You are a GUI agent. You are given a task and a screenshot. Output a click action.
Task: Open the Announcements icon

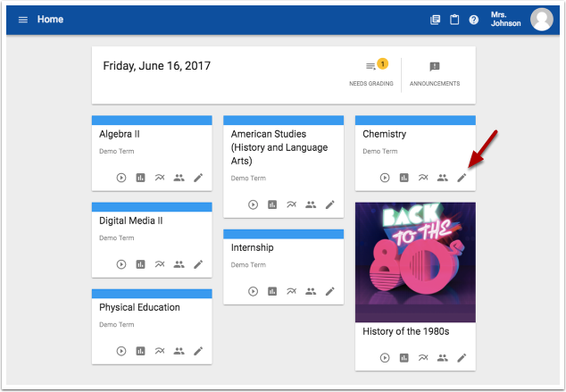tap(435, 67)
